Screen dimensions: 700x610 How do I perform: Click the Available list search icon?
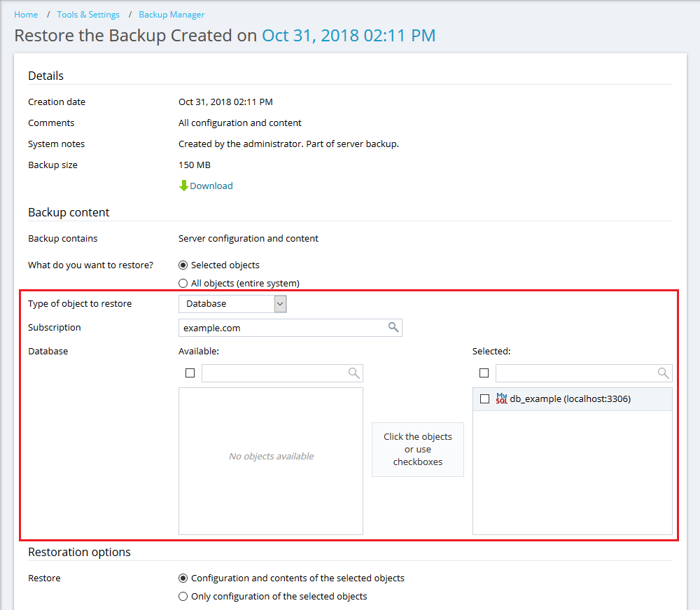tap(354, 373)
